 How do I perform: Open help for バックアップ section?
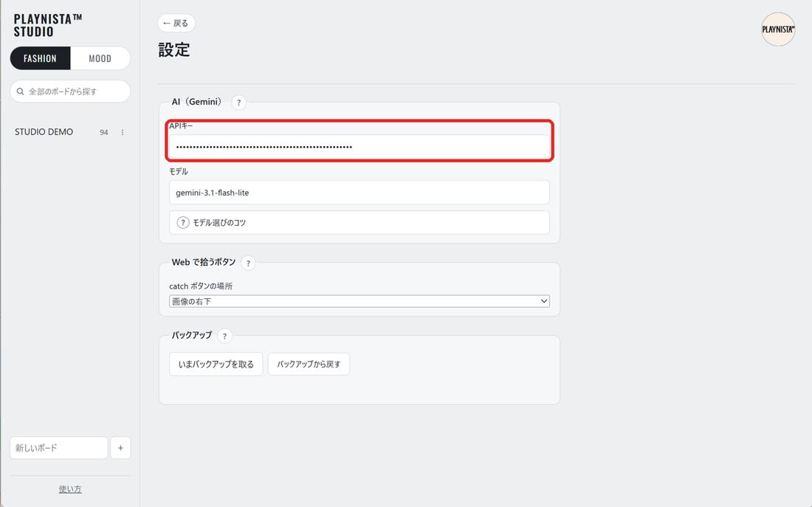[224, 336]
